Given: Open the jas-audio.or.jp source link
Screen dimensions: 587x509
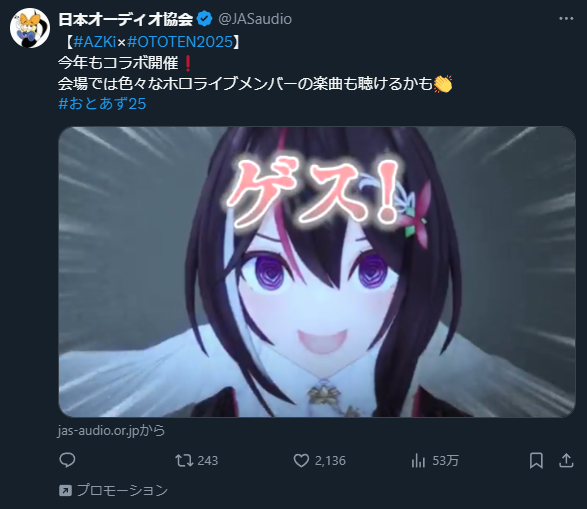Looking at the screenshot, I should click(112, 430).
